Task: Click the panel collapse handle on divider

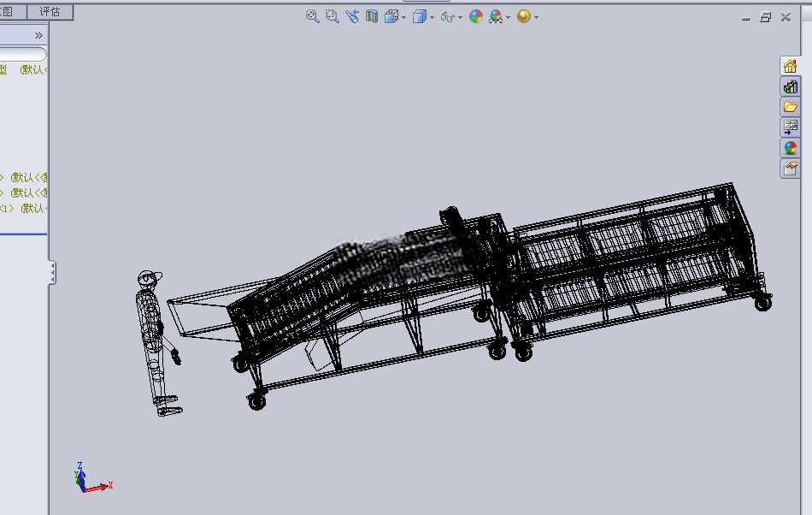Action: [x=52, y=273]
